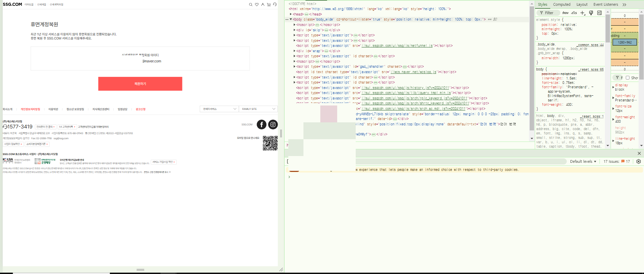Click the QR code for mobile app
This screenshot has height=274, width=644.
[270, 143]
